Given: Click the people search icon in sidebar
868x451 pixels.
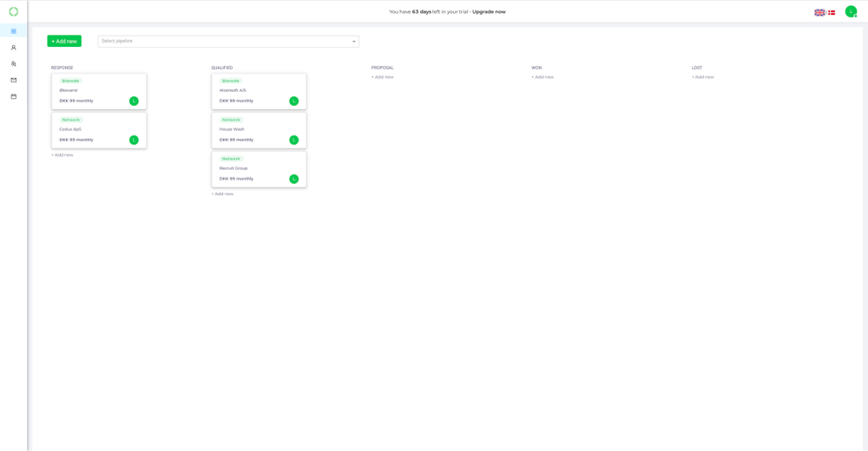Looking at the screenshot, I should click(x=13, y=63).
